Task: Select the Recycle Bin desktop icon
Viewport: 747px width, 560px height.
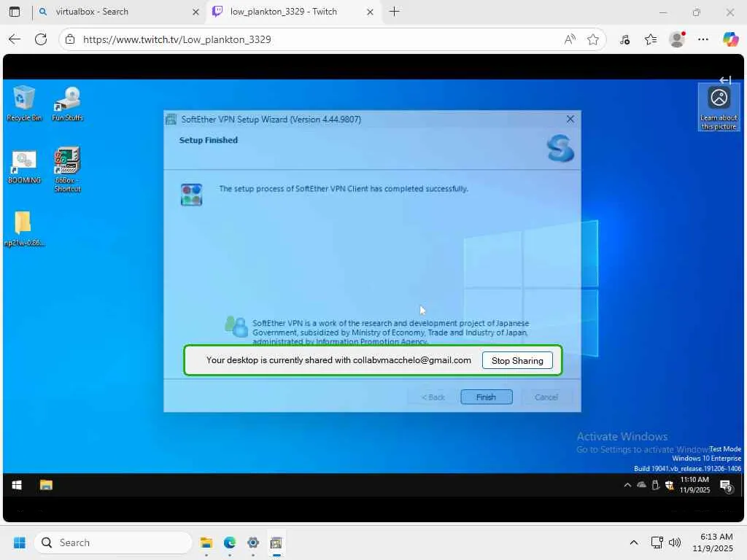Action: pos(24,104)
